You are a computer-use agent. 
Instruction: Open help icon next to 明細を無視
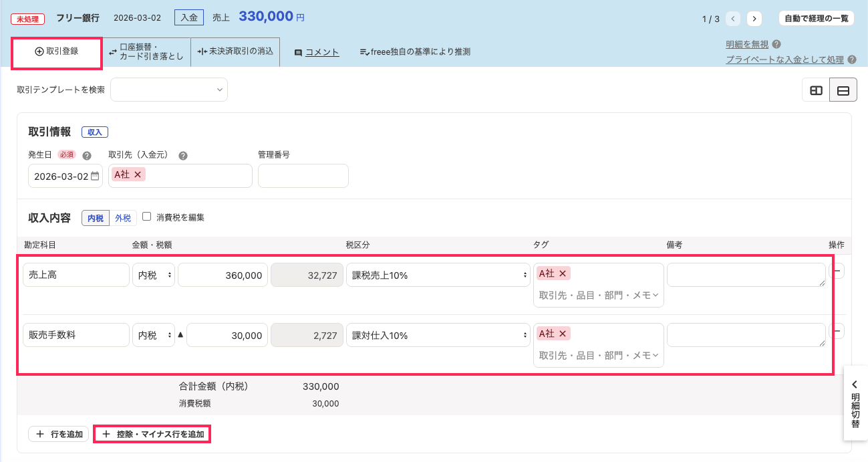[x=776, y=45]
